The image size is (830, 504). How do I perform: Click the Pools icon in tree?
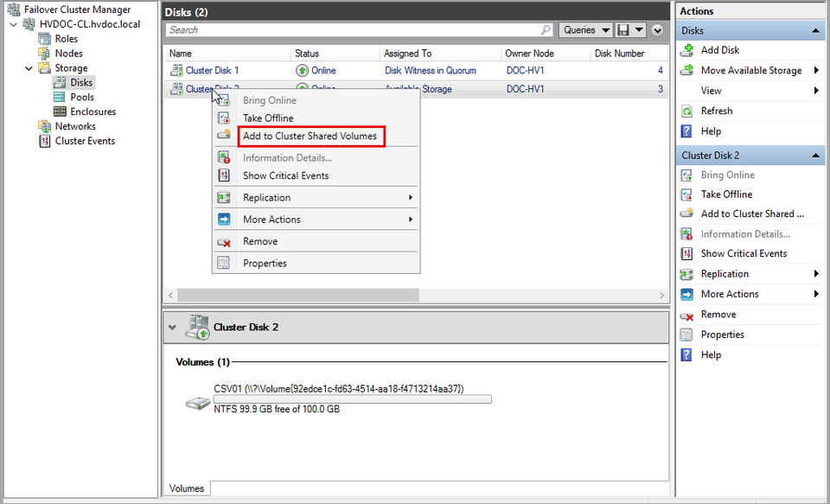pyautogui.click(x=60, y=97)
